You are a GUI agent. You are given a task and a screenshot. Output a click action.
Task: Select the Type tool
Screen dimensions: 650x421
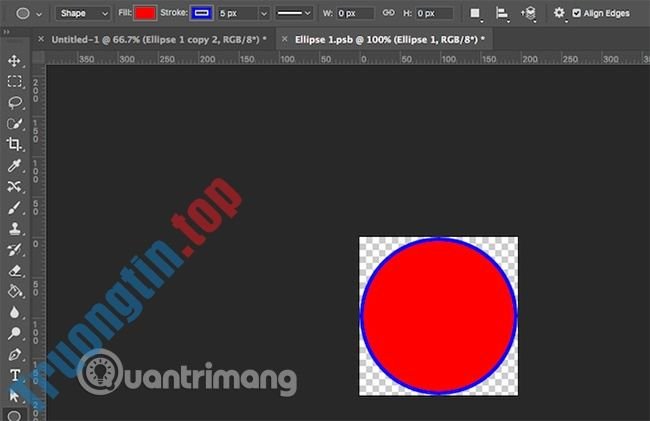point(15,375)
